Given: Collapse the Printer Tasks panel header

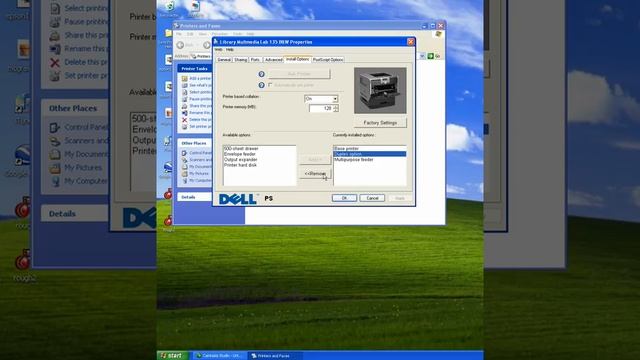Looking at the screenshot, I should pos(195,69).
